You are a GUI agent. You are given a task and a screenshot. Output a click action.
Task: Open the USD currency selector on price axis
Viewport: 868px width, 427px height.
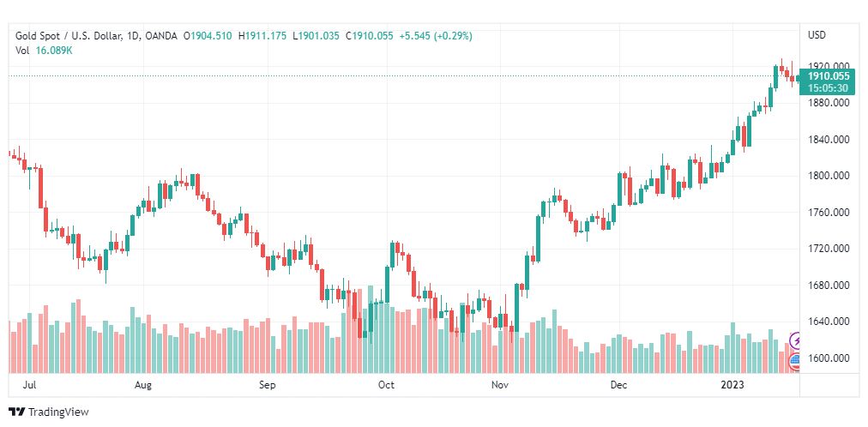click(x=817, y=35)
